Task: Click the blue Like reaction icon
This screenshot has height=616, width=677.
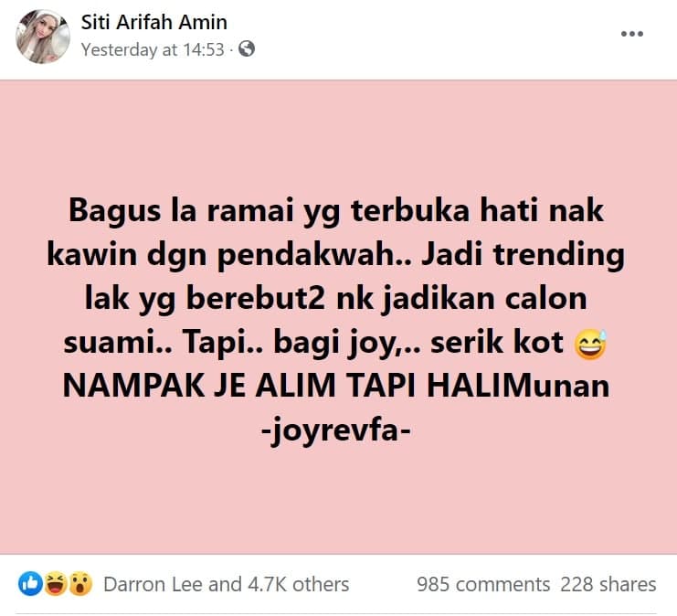Action: (x=30, y=584)
